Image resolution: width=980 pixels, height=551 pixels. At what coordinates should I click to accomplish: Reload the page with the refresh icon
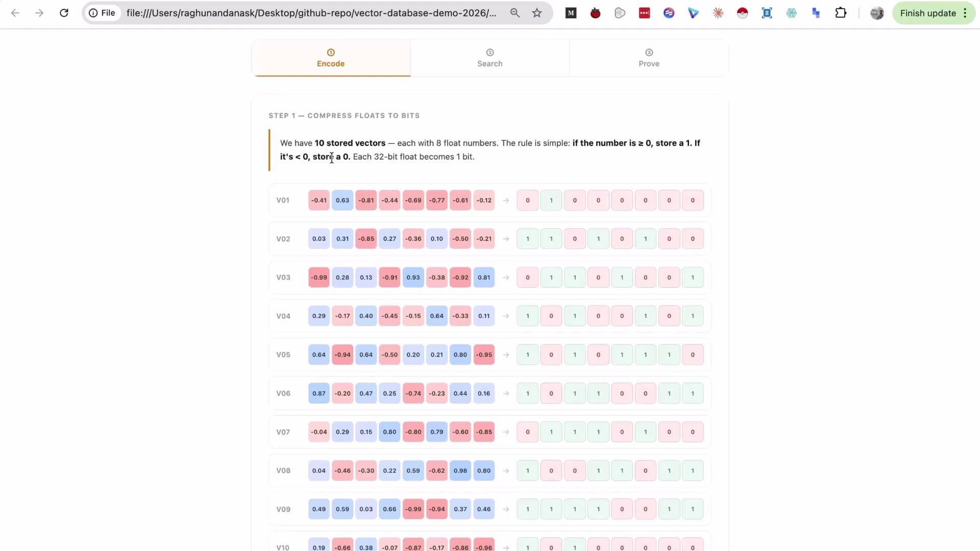click(64, 13)
